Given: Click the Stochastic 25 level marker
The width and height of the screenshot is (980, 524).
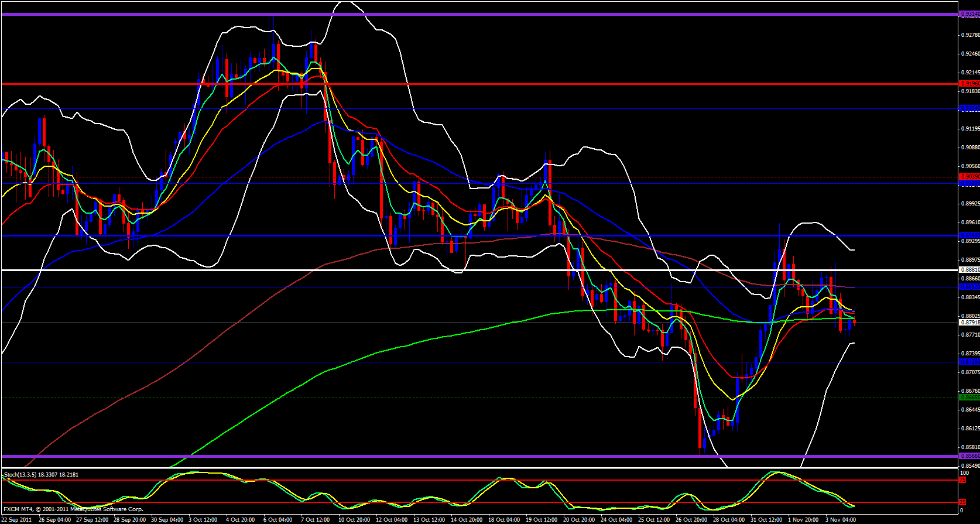Looking at the screenshot, I should tap(962, 502).
